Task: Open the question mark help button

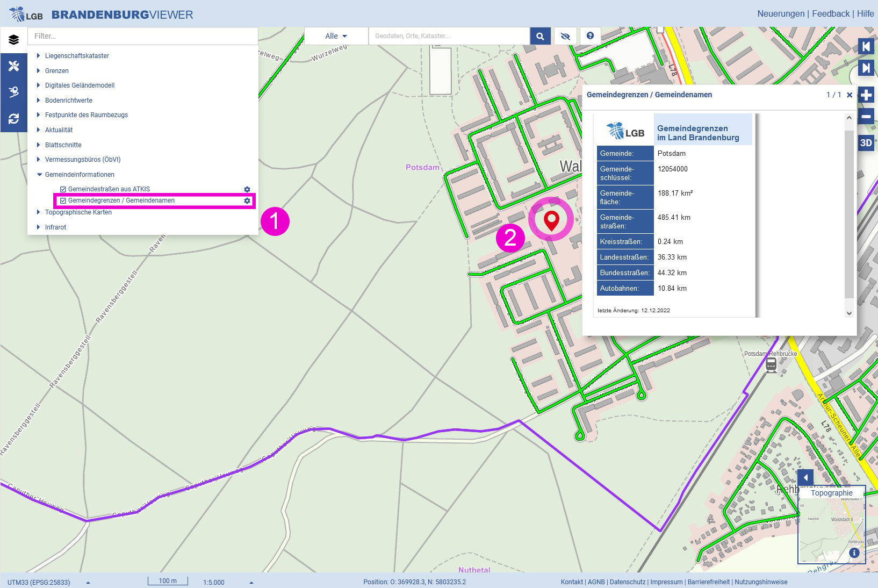Action: (x=590, y=36)
